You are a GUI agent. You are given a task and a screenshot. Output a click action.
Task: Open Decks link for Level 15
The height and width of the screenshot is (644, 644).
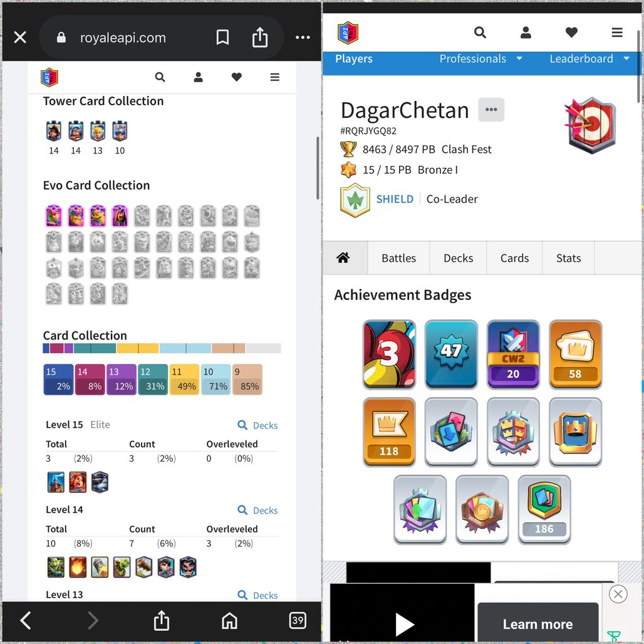pos(257,425)
